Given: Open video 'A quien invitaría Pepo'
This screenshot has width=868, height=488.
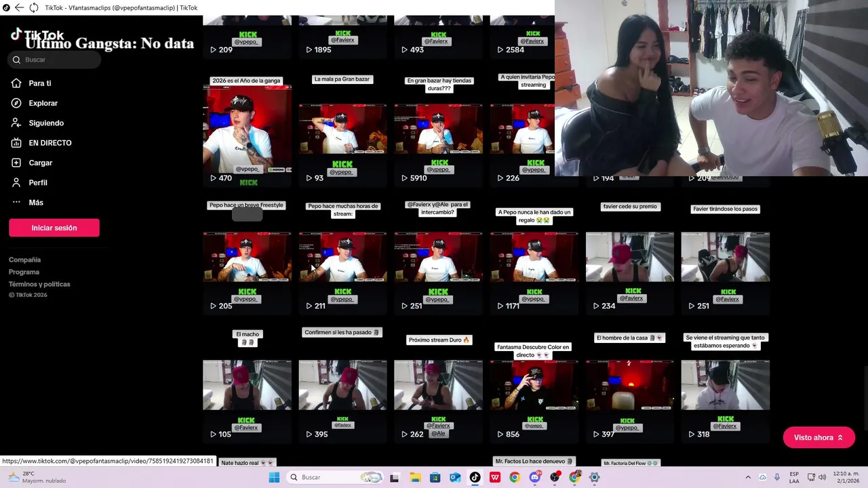Looking at the screenshot, I should point(522,129).
